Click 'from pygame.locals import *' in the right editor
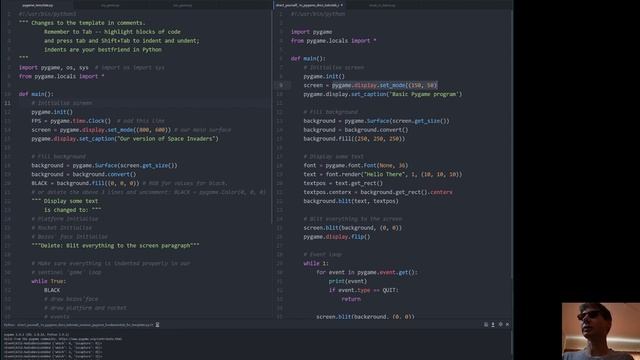The width and height of the screenshot is (640, 360). (x=333, y=41)
